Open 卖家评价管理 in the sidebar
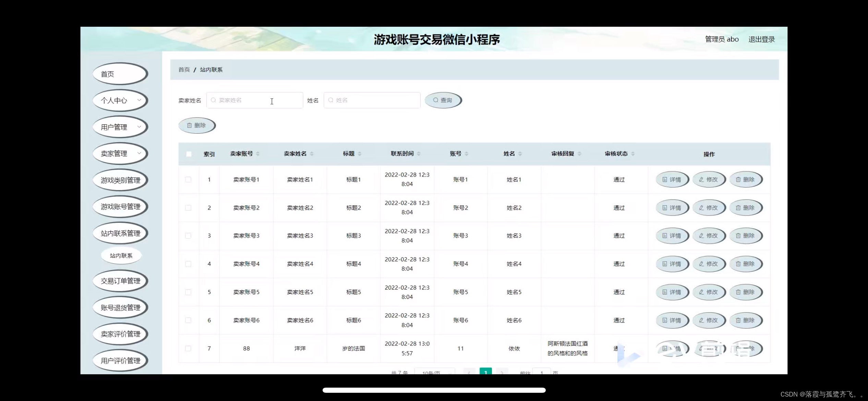868x401 pixels. (x=120, y=334)
